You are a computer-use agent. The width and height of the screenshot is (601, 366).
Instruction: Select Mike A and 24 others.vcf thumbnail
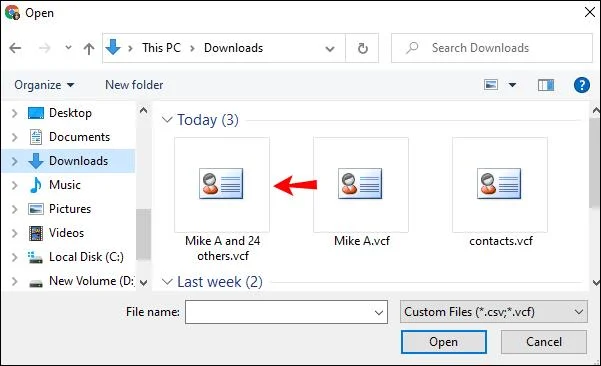point(222,185)
